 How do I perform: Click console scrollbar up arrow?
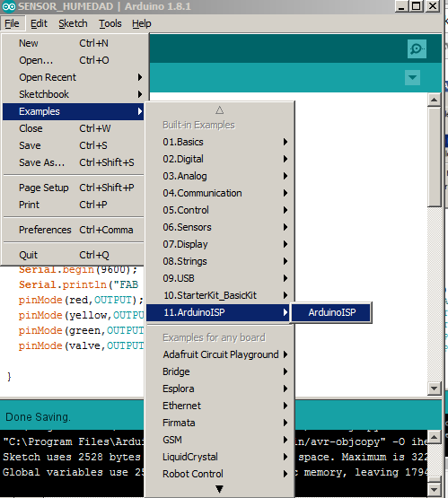(x=434, y=437)
